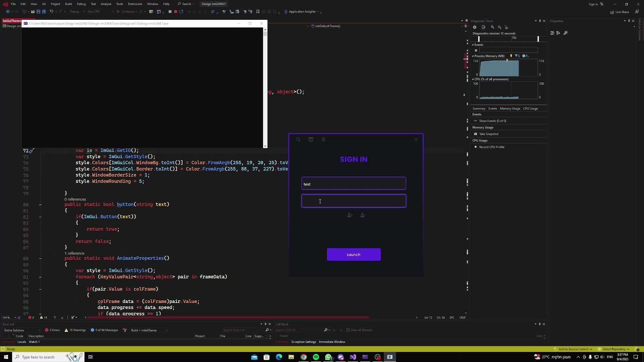This screenshot has height=362, width=644.
Task: Open the Diagnostic Tools settings gear
Action: [x=474, y=27]
